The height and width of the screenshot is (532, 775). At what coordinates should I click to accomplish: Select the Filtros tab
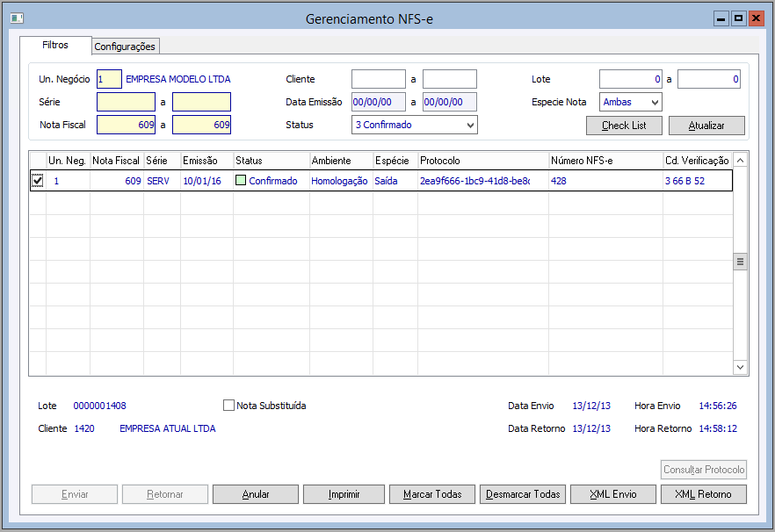[x=55, y=45]
